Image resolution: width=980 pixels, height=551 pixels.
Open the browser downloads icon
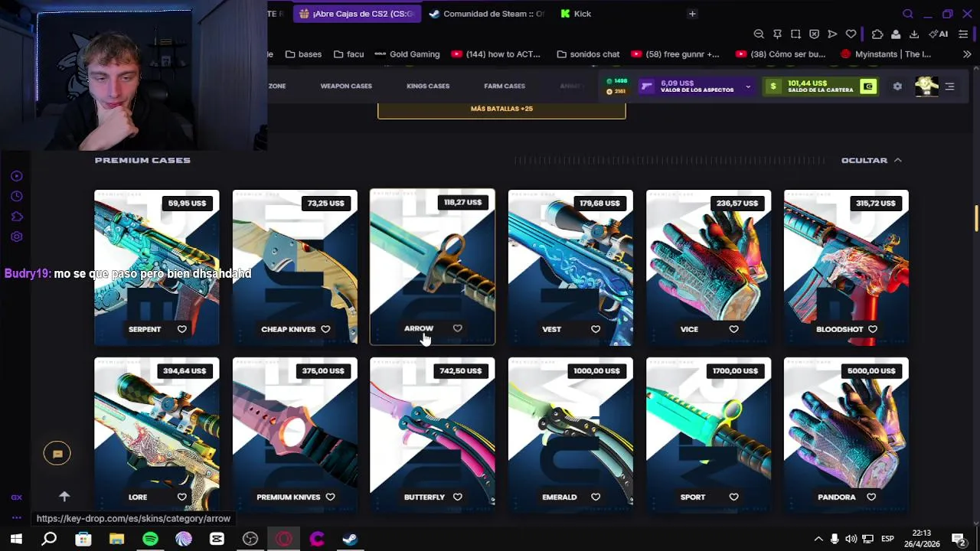(x=914, y=34)
